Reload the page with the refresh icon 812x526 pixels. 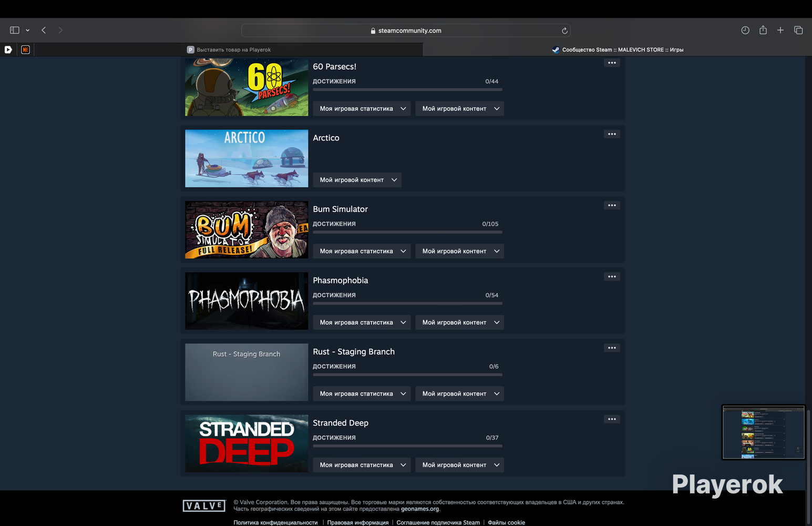(x=564, y=31)
